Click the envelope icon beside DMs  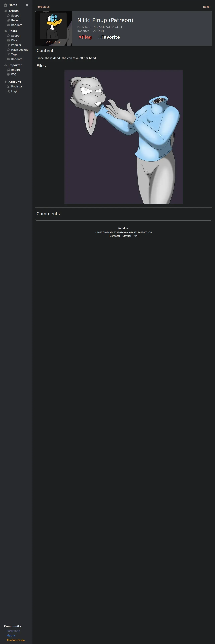coord(8,40)
